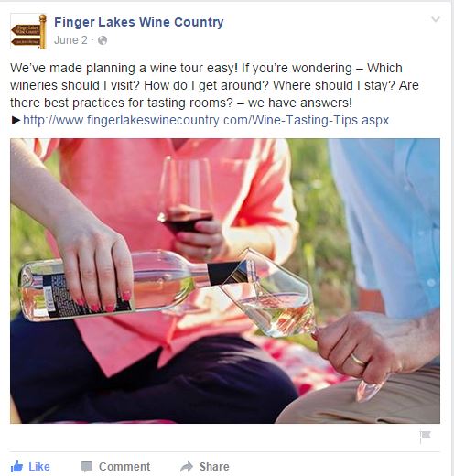Click the Share text label

[x=214, y=467]
